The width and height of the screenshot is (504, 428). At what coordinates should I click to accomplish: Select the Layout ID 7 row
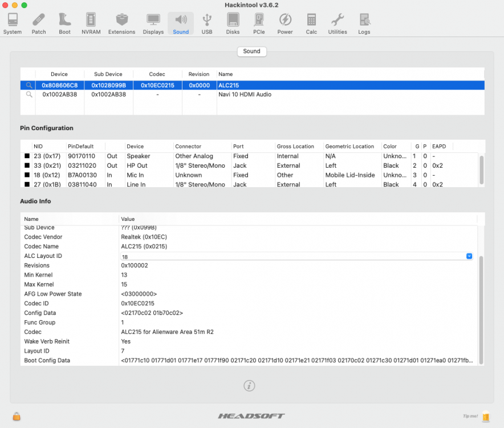249,351
